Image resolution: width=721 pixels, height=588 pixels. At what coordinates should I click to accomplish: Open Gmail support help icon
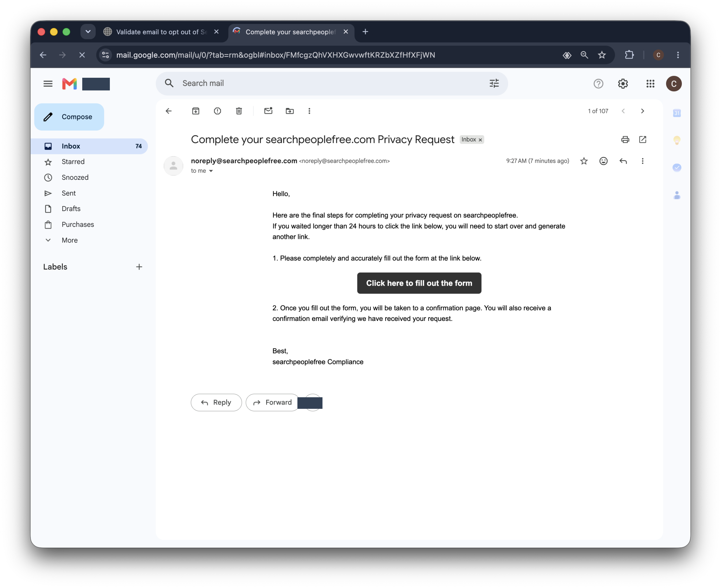pyautogui.click(x=598, y=84)
